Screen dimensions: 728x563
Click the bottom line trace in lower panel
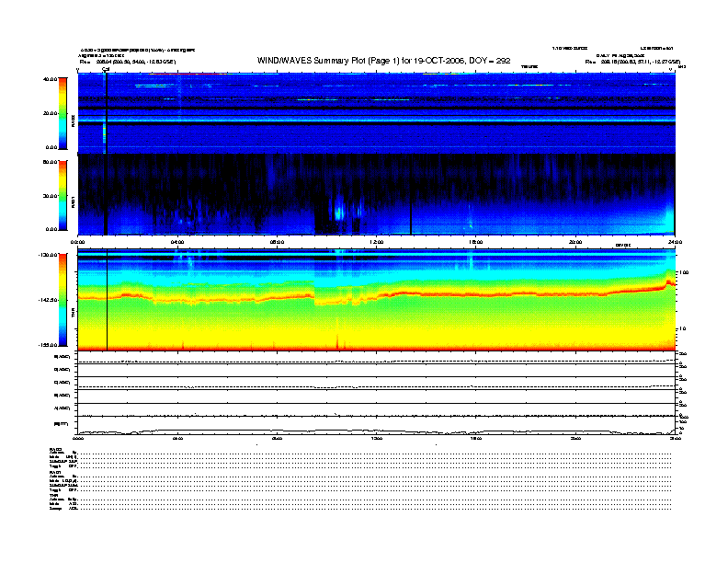click(x=368, y=431)
